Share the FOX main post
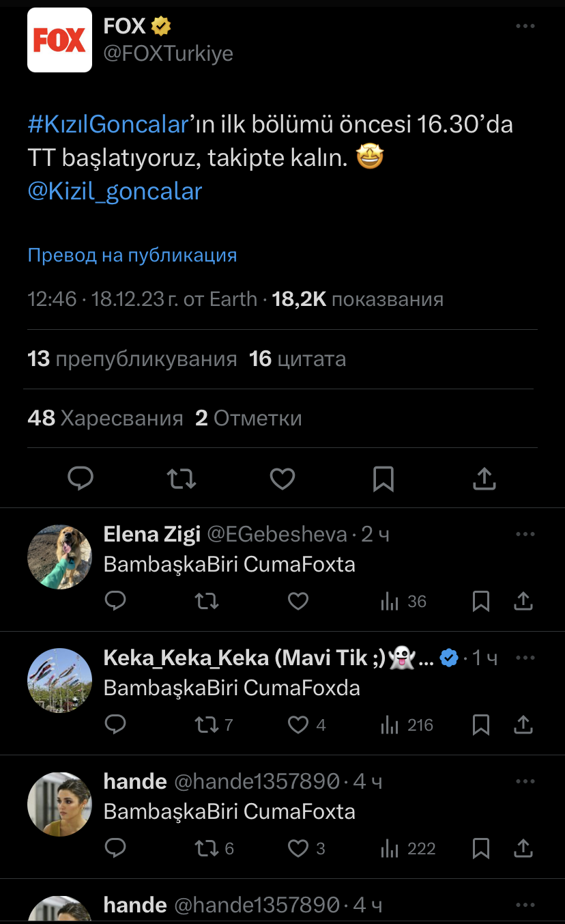Screen dimensions: 565x924 pyautogui.click(x=484, y=479)
